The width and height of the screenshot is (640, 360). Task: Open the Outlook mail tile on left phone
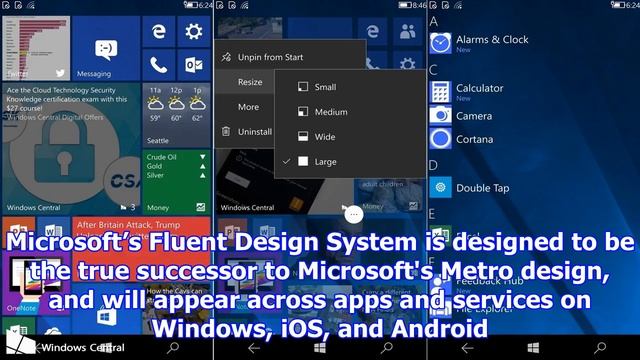(x=193, y=65)
